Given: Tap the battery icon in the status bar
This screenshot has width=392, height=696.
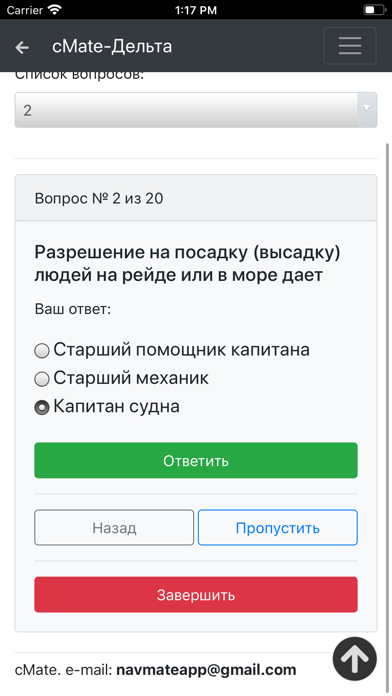Looking at the screenshot, I should coord(374,10).
